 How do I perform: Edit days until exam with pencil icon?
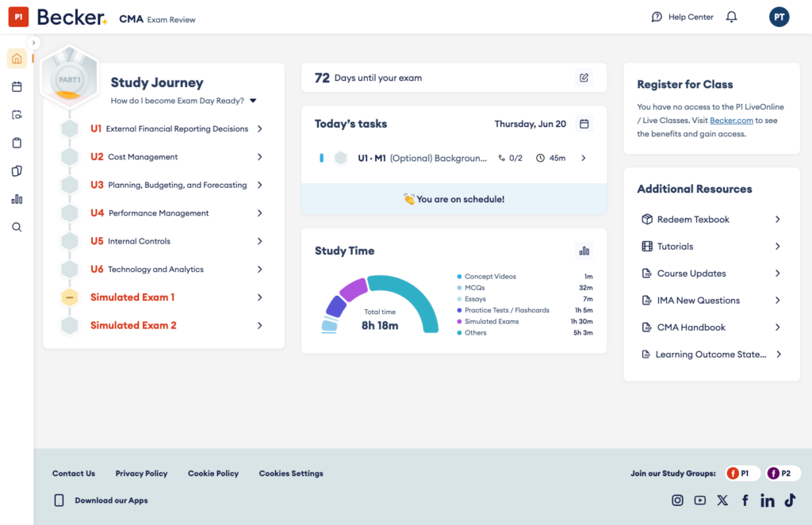click(x=584, y=78)
